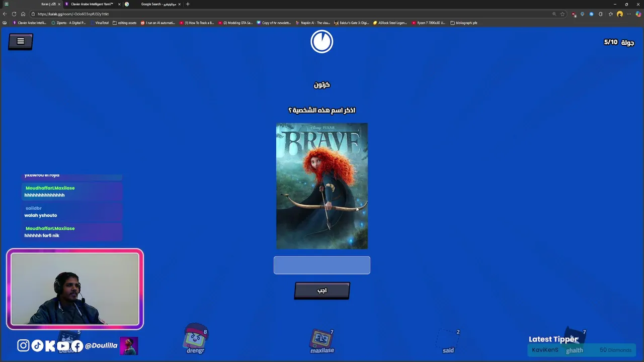Click the Latest Tipper heading
The width and height of the screenshot is (644, 362).
tap(553, 339)
